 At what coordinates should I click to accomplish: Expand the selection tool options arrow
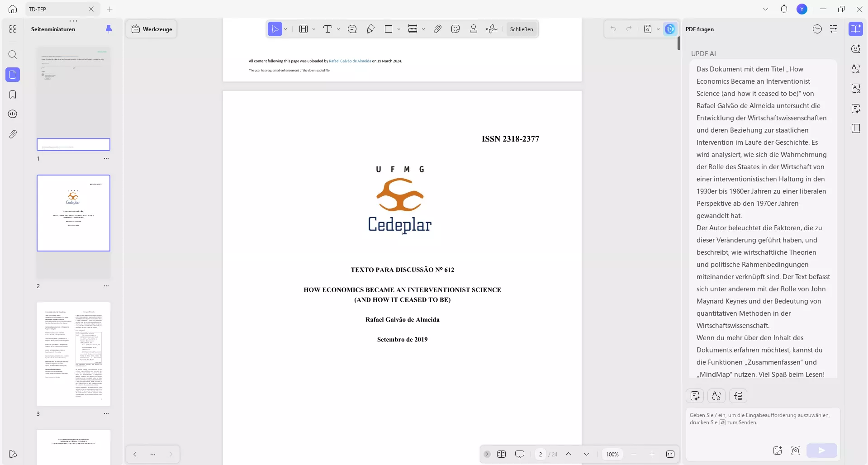(x=285, y=28)
